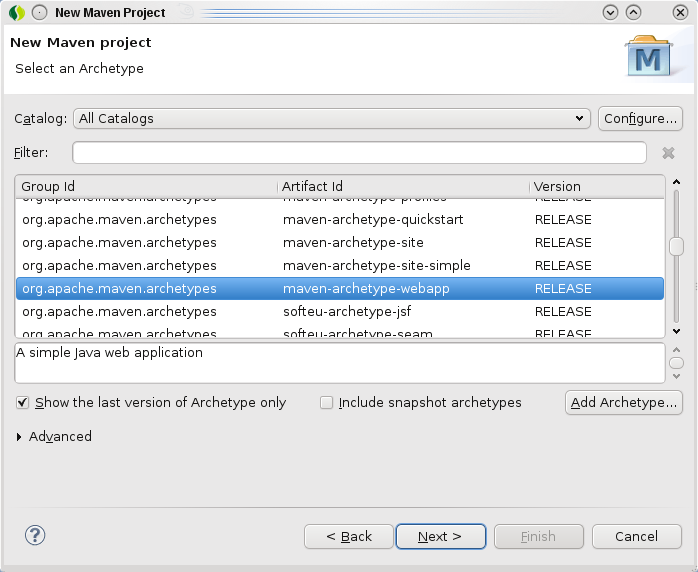This screenshot has height=572, width=698.
Task: Cancel the New Maven Project wizard
Action: click(x=637, y=536)
